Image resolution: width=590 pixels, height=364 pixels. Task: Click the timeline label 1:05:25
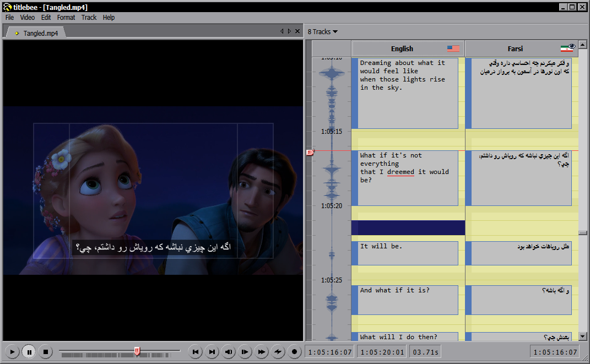332,280
